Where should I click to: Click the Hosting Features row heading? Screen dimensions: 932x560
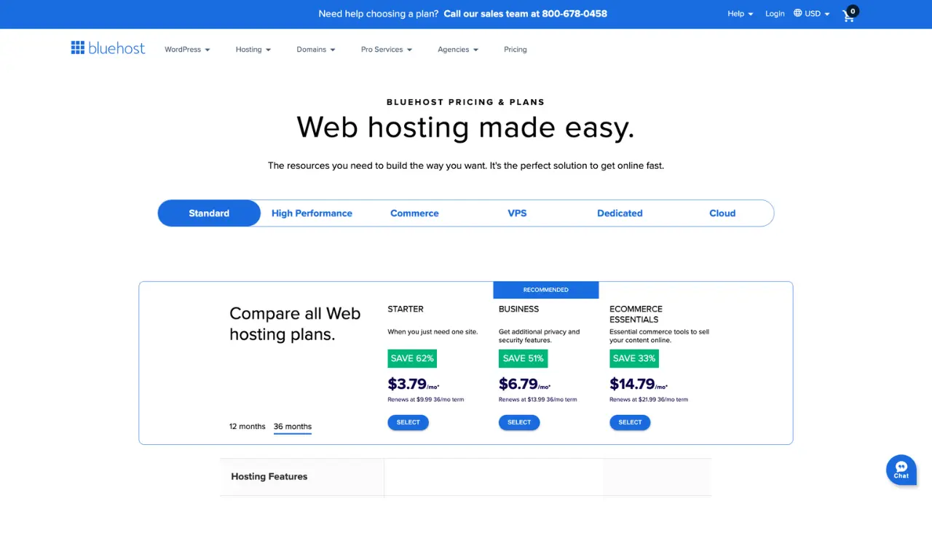tap(269, 476)
